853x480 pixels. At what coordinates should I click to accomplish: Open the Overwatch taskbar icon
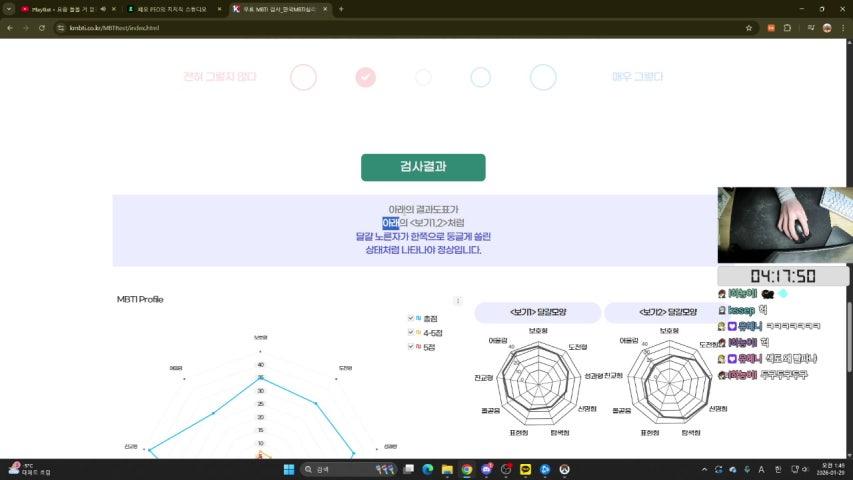point(565,469)
